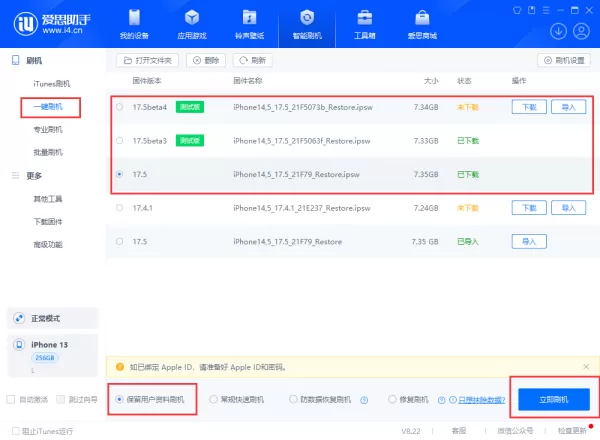
Task: Click the i4 爱思助手 logo
Action: point(52,24)
